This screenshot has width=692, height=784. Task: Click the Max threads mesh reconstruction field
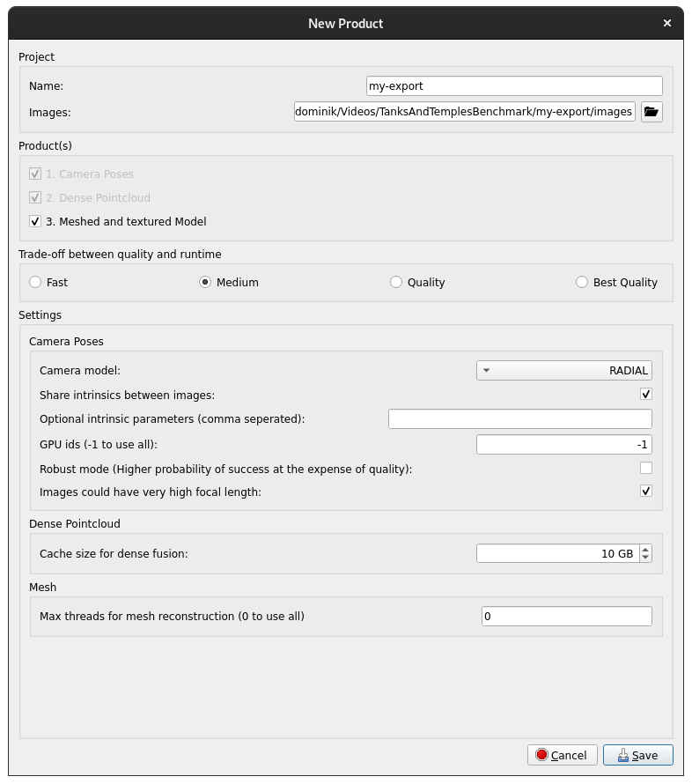(x=566, y=617)
